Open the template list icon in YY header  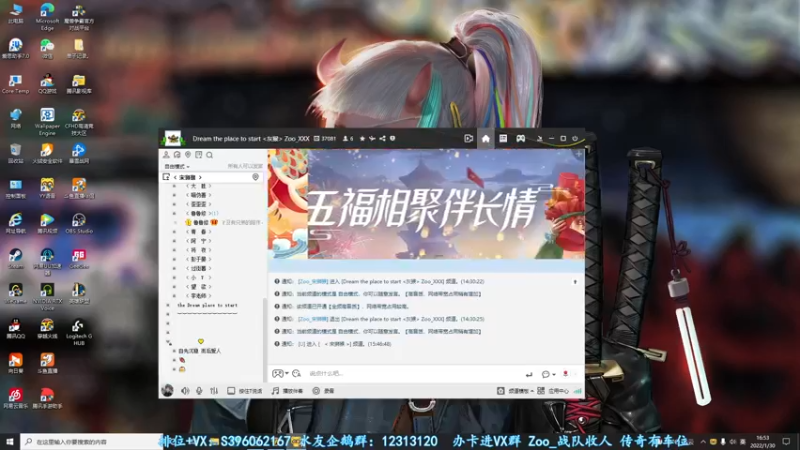pyautogui.click(x=503, y=138)
